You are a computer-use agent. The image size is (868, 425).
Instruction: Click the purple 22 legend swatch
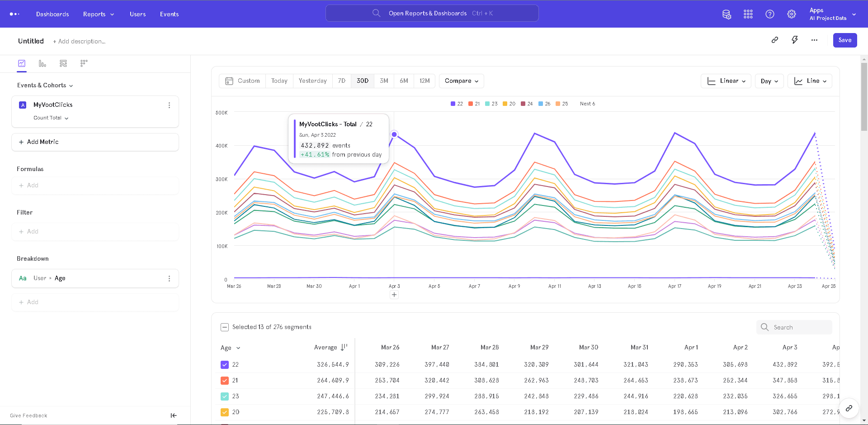[453, 104]
